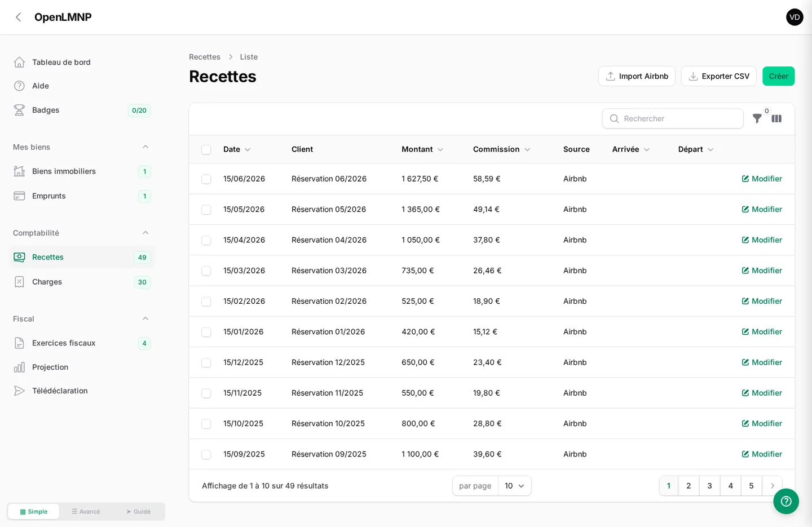Viewport: 812px width, 527px height.
Task: Go to page 3 of results
Action: [x=709, y=486]
